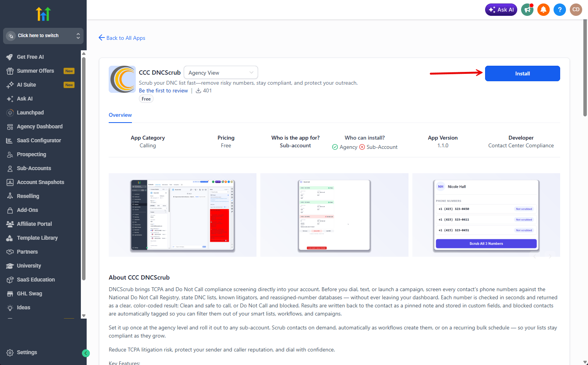
Task: Click the Summer Offers gift icon
Action: [10, 71]
